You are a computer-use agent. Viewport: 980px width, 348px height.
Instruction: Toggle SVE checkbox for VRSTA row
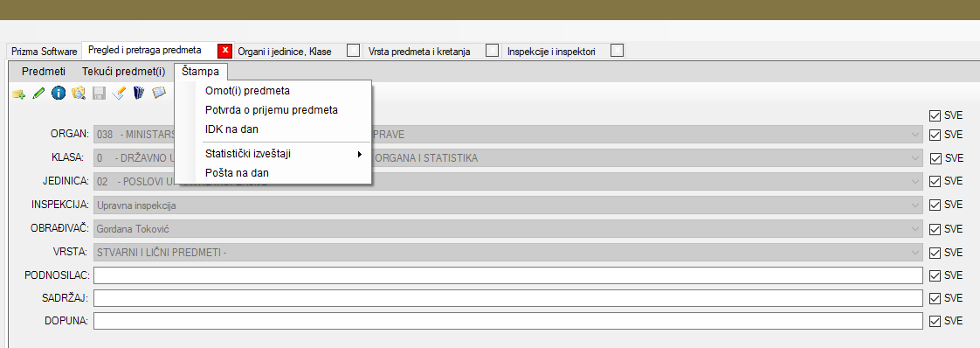[935, 253]
